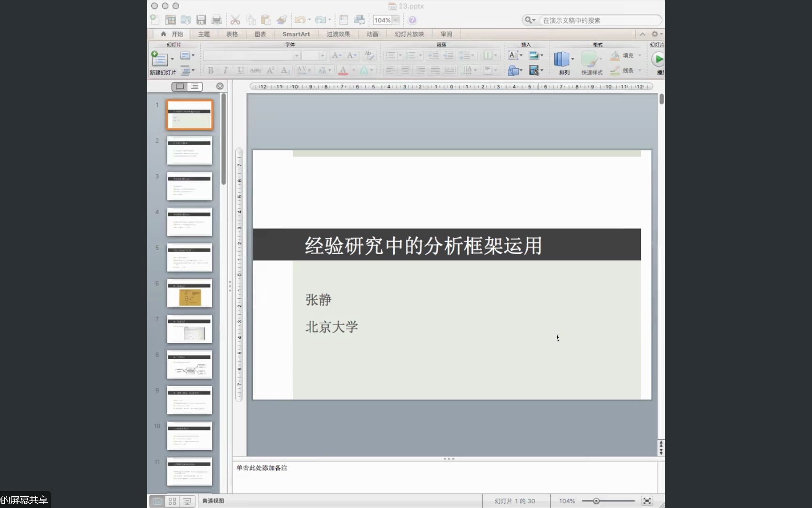
Task: Open the 主题 ribbon tab
Action: 204,34
